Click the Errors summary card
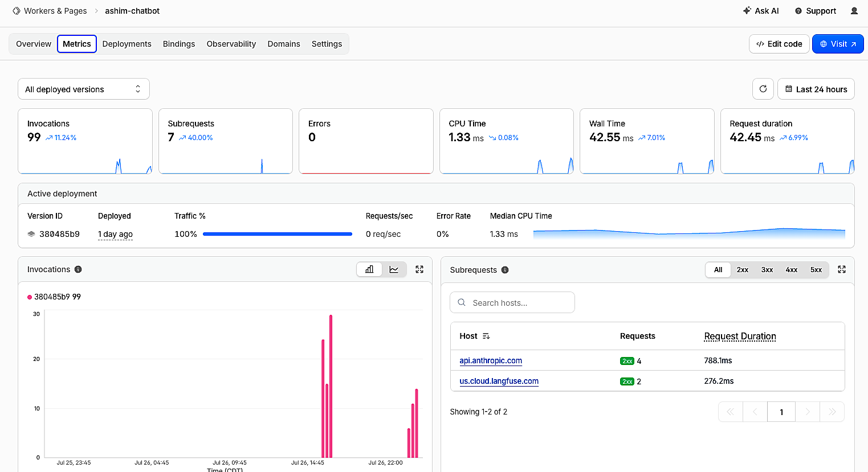Image resolution: width=868 pixels, height=472 pixels. click(366, 141)
